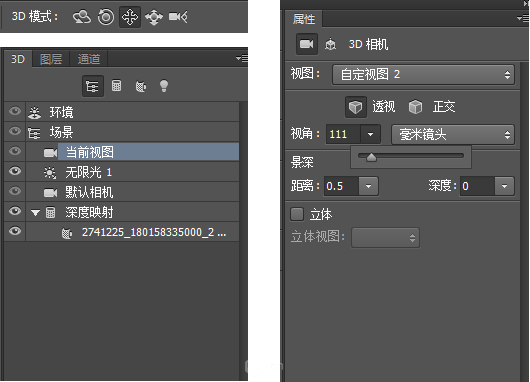Select the 3D slide mode icon
This screenshot has height=382, width=530.
(x=154, y=17)
